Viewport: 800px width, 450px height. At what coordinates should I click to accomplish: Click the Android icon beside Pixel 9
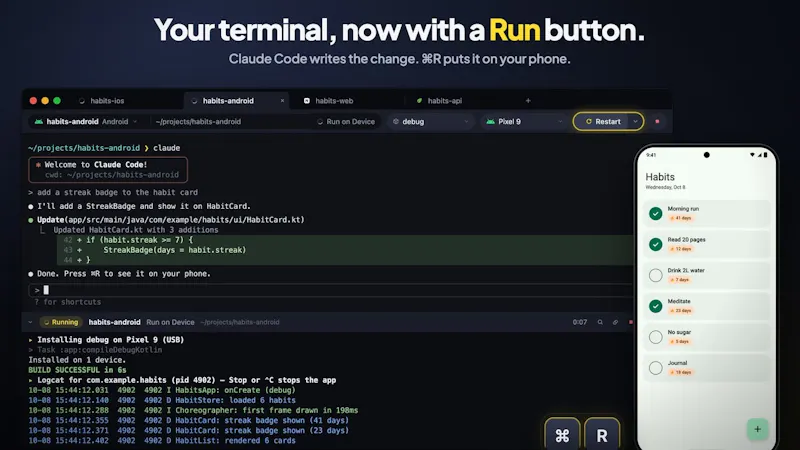tap(490, 121)
